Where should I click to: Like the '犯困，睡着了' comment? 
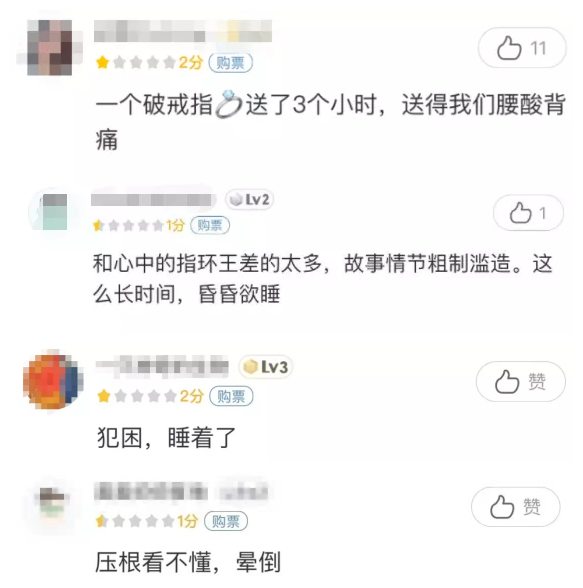[520, 381]
